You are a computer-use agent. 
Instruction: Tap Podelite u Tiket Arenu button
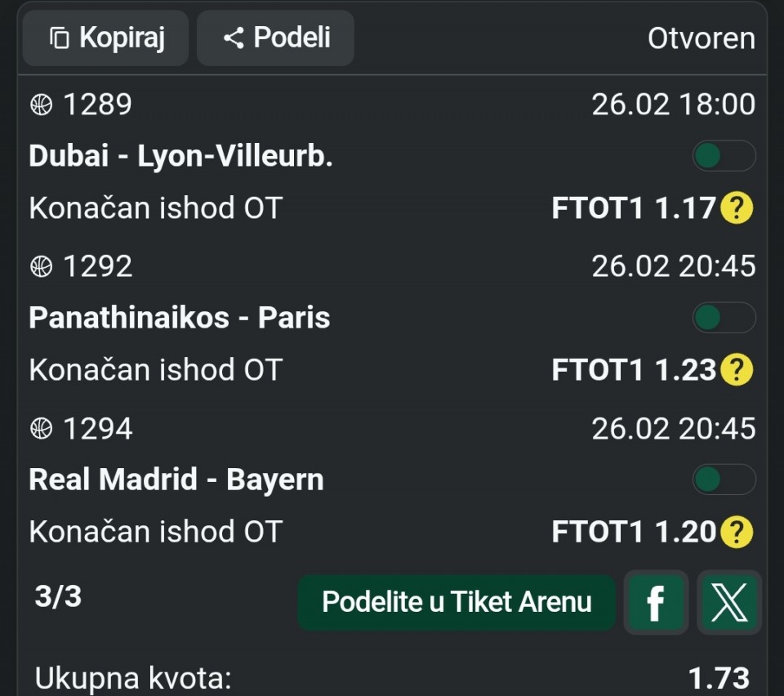pos(456,603)
